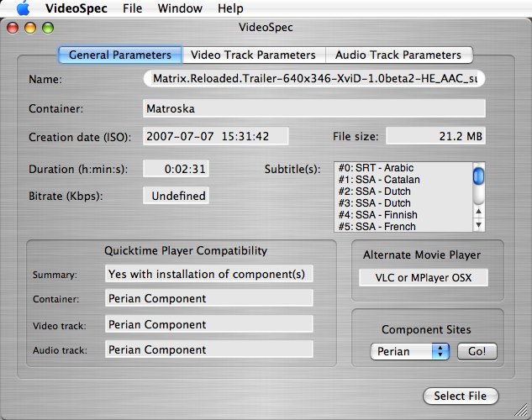
Task: Select subtitle #0: SRT - Arabic
Action: point(403,168)
